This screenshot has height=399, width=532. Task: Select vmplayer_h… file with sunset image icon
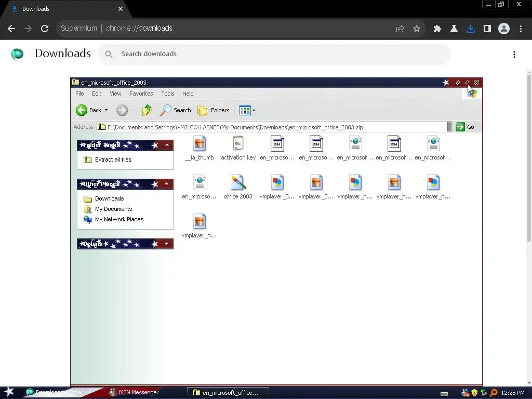(x=394, y=187)
